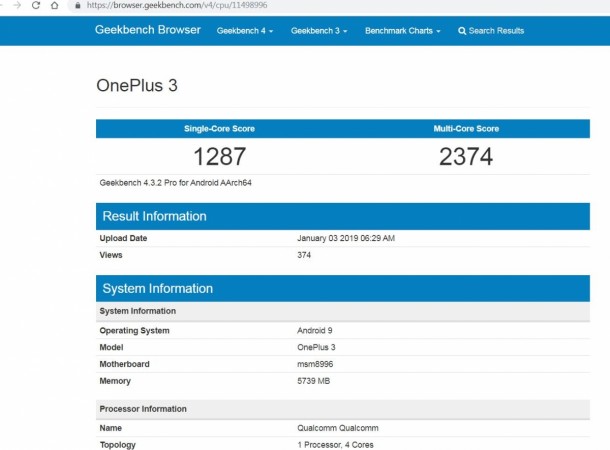Open Geekbench Browser home link
Viewport: 610px width, 450px height.
(148, 30)
